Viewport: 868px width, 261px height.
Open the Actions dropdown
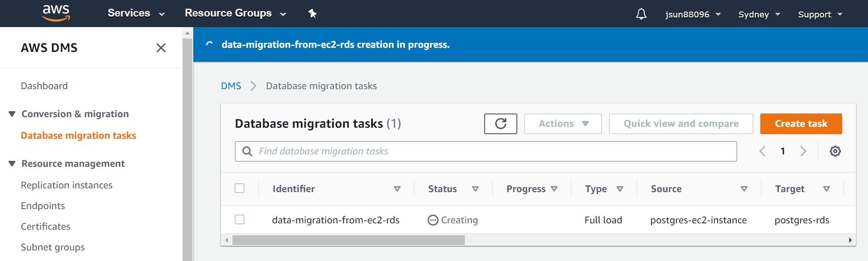pos(563,124)
